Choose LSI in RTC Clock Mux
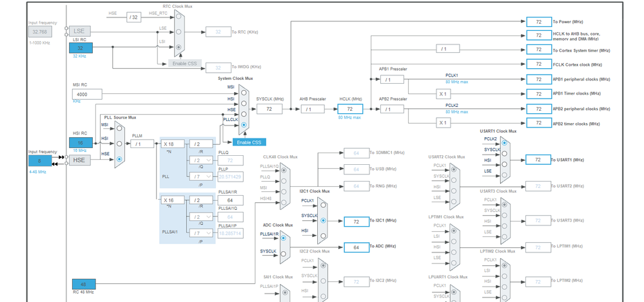This screenshot has width=644, height=302. (x=179, y=47)
